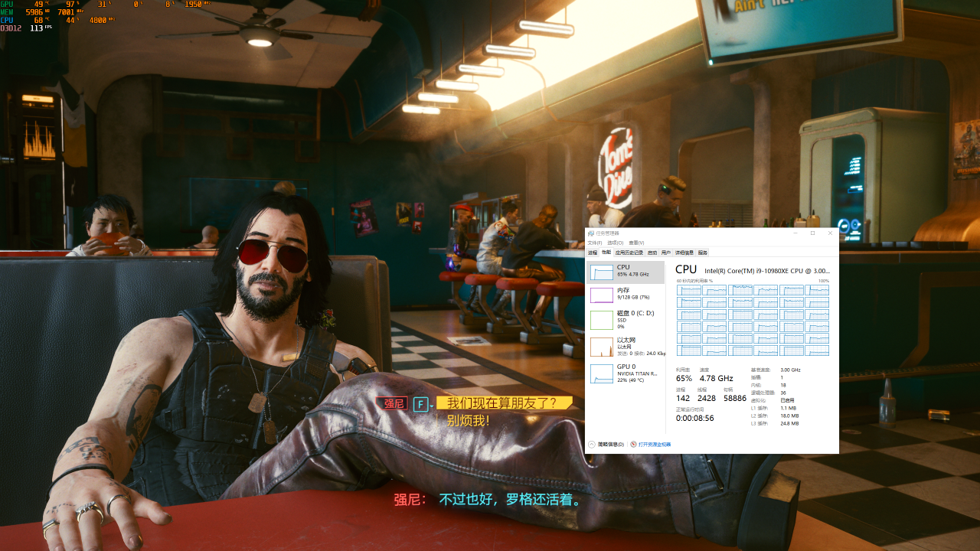Click the 113 FPS readout in the overlay
This screenshot has height=551, width=980.
(x=41, y=28)
